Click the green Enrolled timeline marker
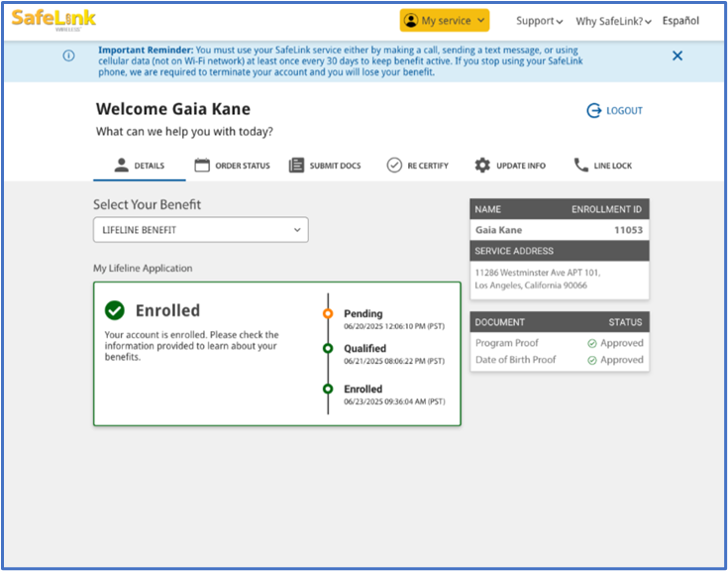 pyautogui.click(x=328, y=389)
